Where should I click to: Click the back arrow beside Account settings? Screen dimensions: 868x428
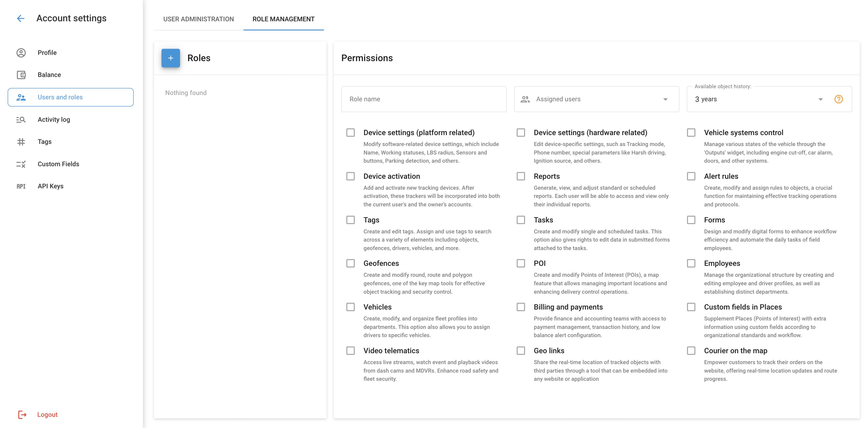[x=20, y=18]
